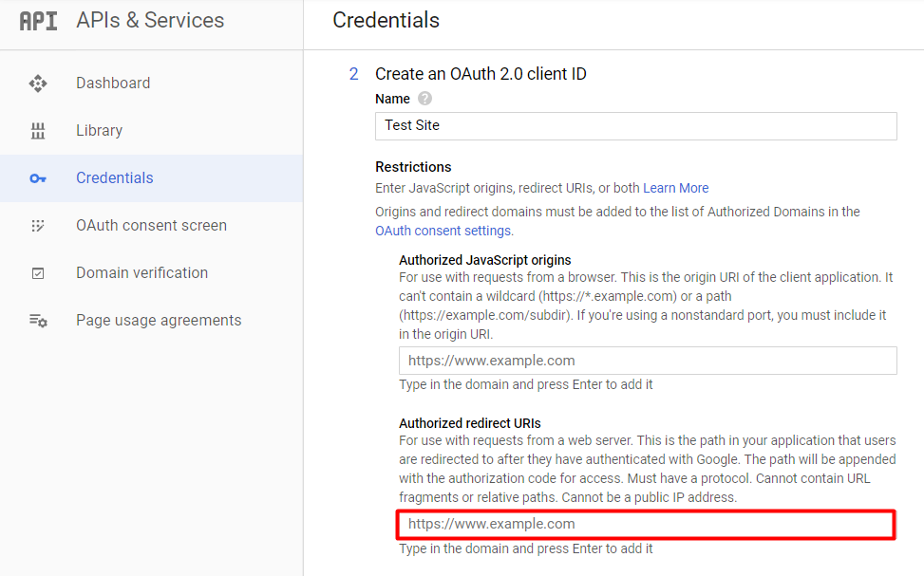This screenshot has height=576, width=924.
Task: Select the highlighted redirect URIs input
Action: [647, 524]
